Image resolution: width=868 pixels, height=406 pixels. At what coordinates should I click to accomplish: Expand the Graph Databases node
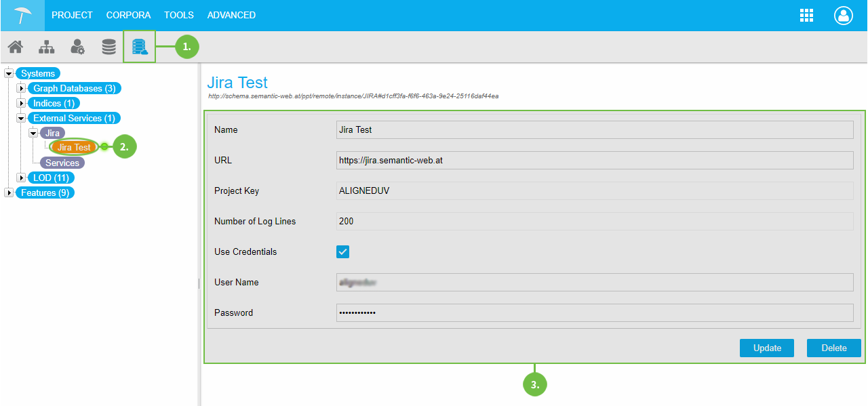(x=21, y=88)
